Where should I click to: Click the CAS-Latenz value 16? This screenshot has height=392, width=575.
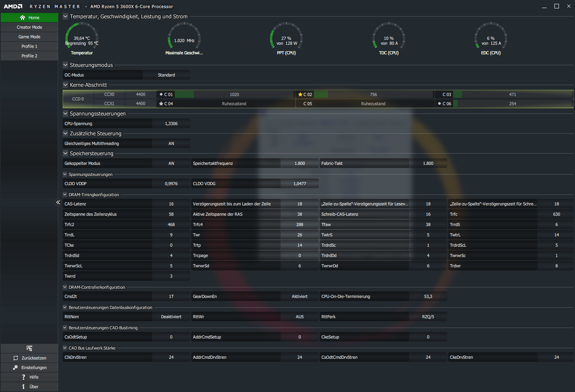point(171,204)
